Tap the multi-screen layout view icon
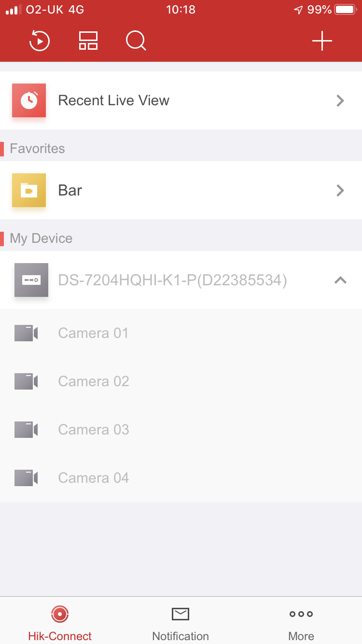Viewport: 362px width, 644px height. (x=88, y=41)
